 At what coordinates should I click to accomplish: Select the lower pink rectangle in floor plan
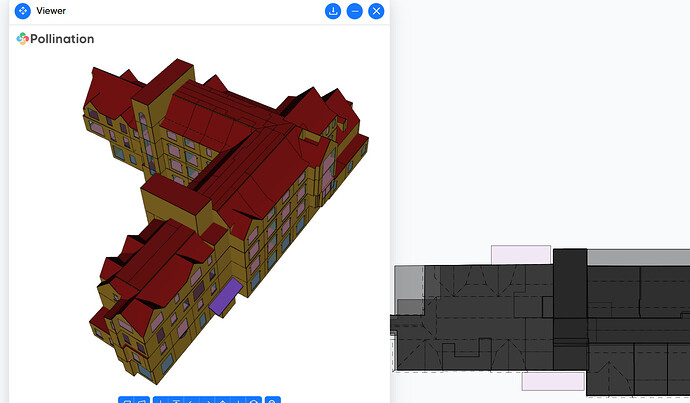pos(553,381)
